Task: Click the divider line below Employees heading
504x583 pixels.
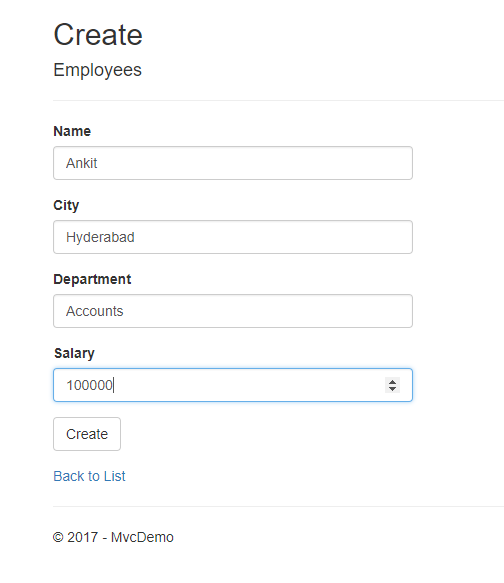Action: coord(278,100)
